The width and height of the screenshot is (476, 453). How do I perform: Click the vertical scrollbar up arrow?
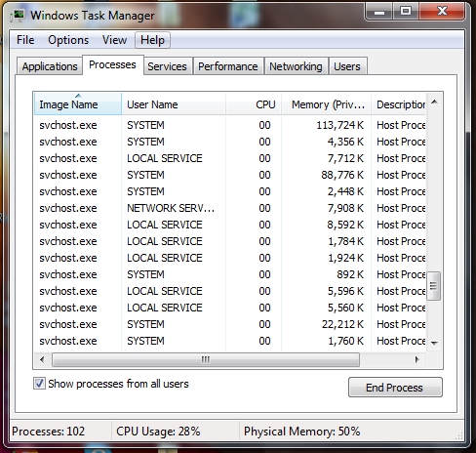click(434, 103)
